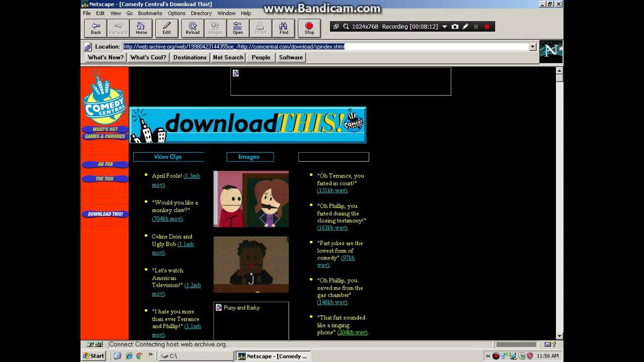Open Download This! sidebar link

[x=105, y=214]
